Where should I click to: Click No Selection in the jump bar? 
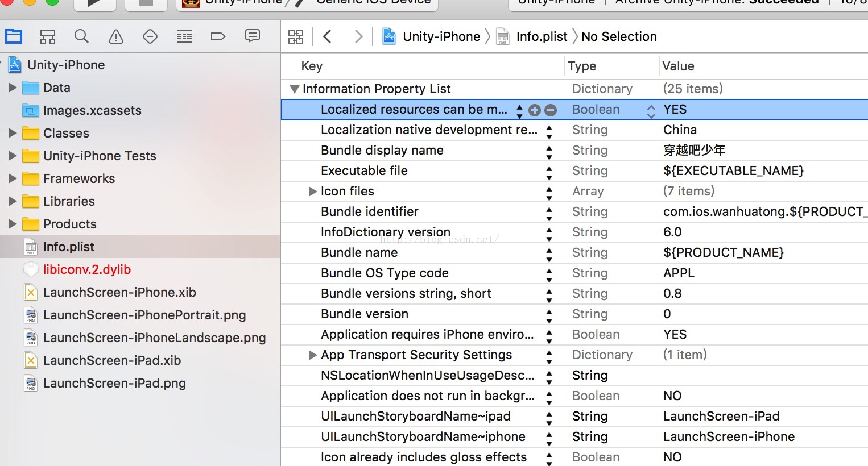(x=619, y=36)
